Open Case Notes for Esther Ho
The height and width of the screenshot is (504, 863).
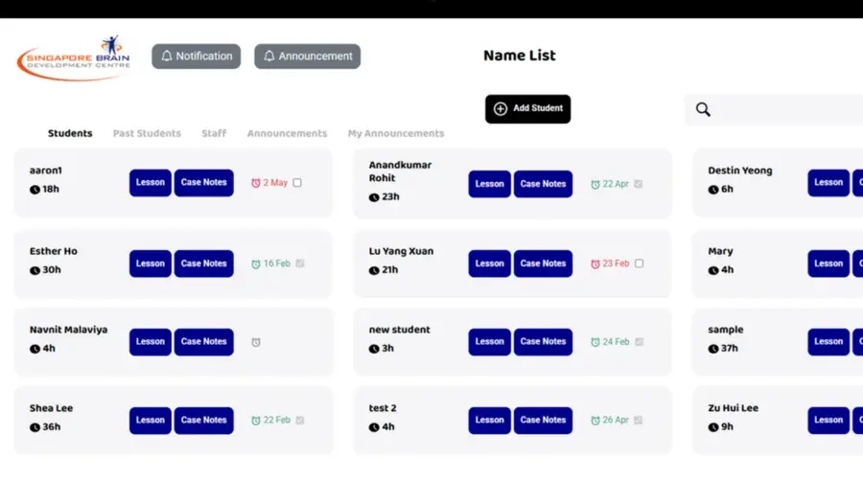pos(203,263)
